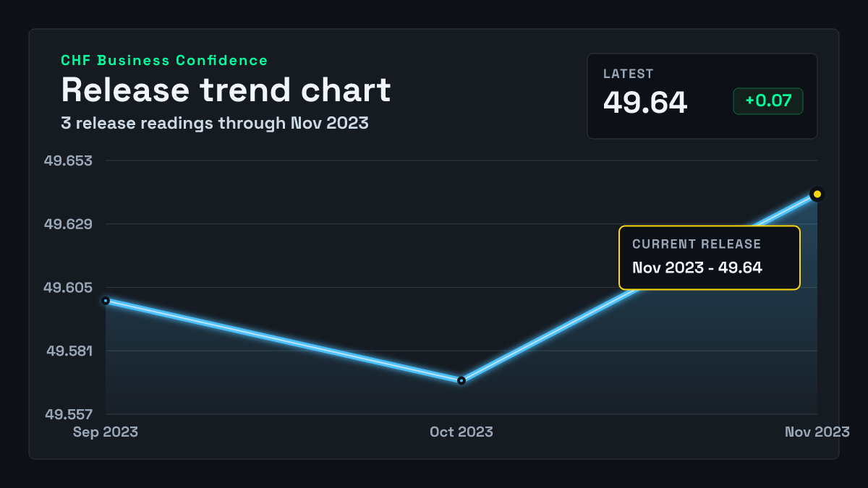The image size is (868, 488).
Task: Click the 49.605 y-axis label
Action: click(x=69, y=288)
